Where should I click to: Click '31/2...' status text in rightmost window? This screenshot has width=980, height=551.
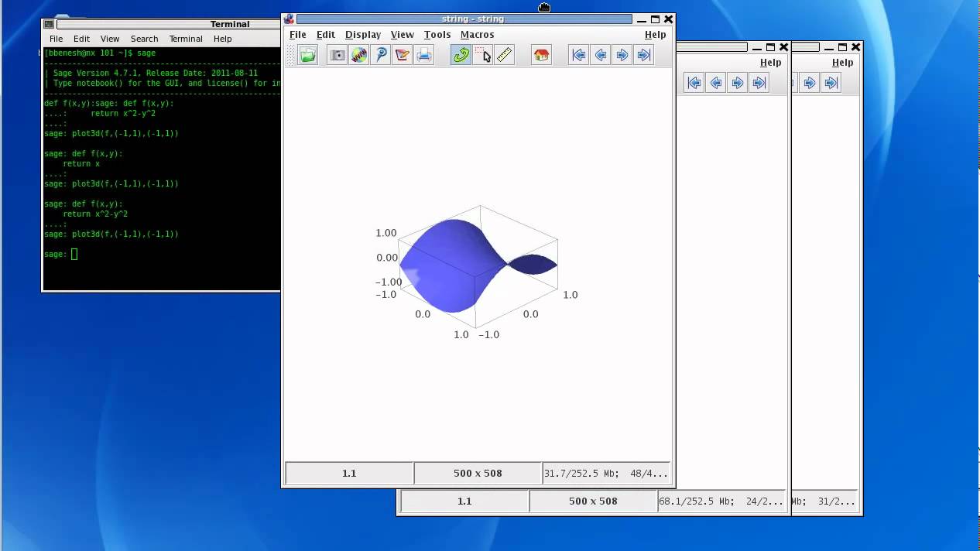tap(837, 501)
